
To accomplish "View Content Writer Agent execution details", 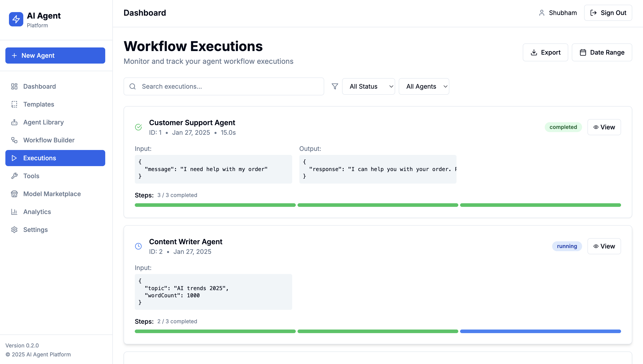I will 604,246.
